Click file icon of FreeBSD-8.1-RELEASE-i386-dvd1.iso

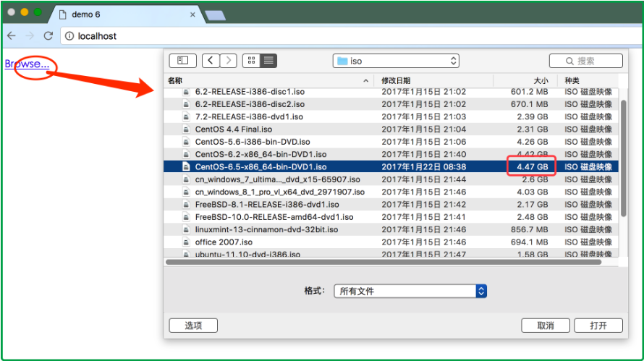coord(186,205)
